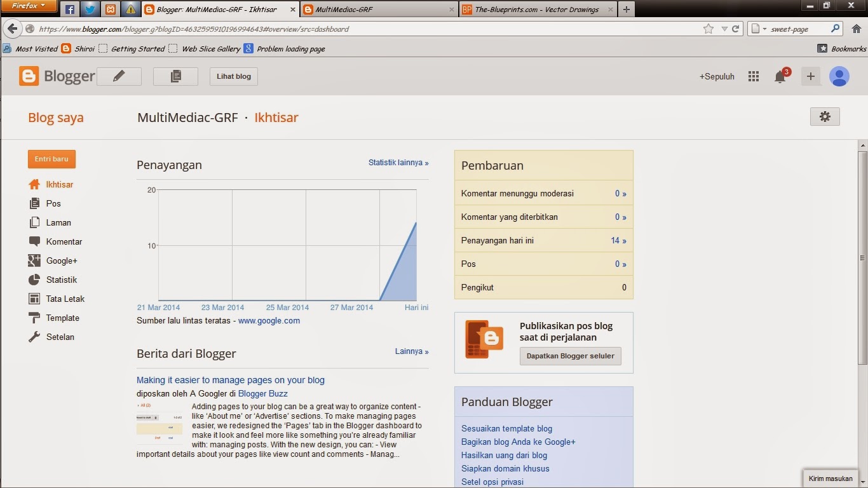
Task: Click the search magnifier in search box
Action: click(x=836, y=29)
